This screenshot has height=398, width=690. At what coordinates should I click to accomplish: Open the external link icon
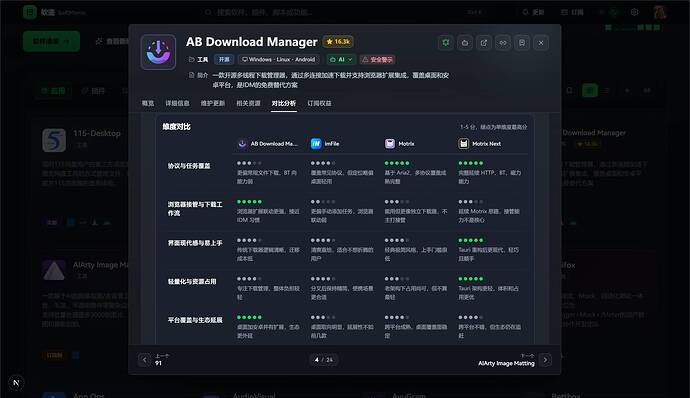point(484,43)
